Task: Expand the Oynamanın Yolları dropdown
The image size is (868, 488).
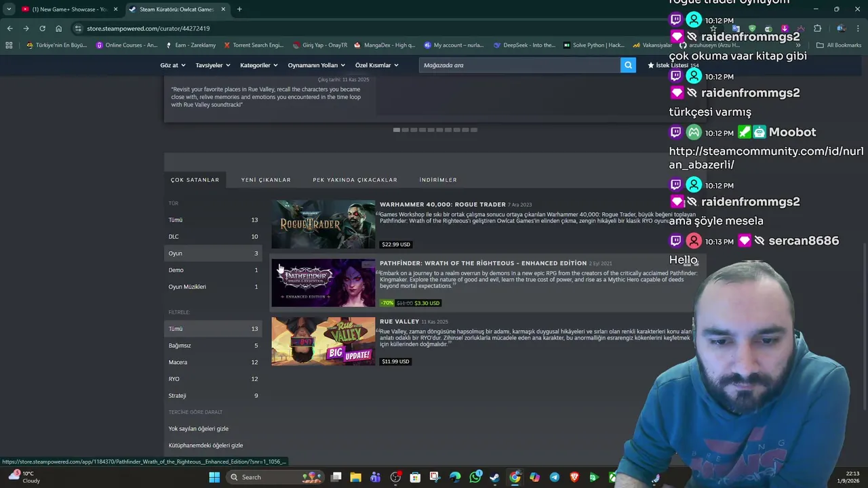Action: [x=316, y=65]
